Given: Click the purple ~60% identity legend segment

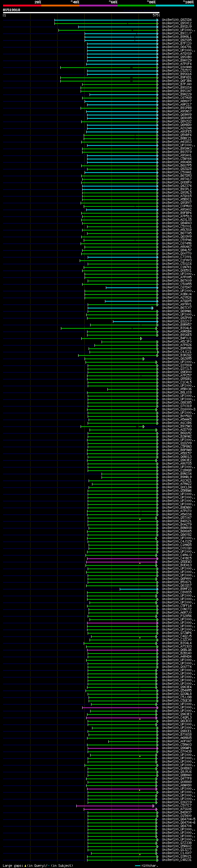Looking at the screenshot, I should pyautogui.click(x=98, y=6).
